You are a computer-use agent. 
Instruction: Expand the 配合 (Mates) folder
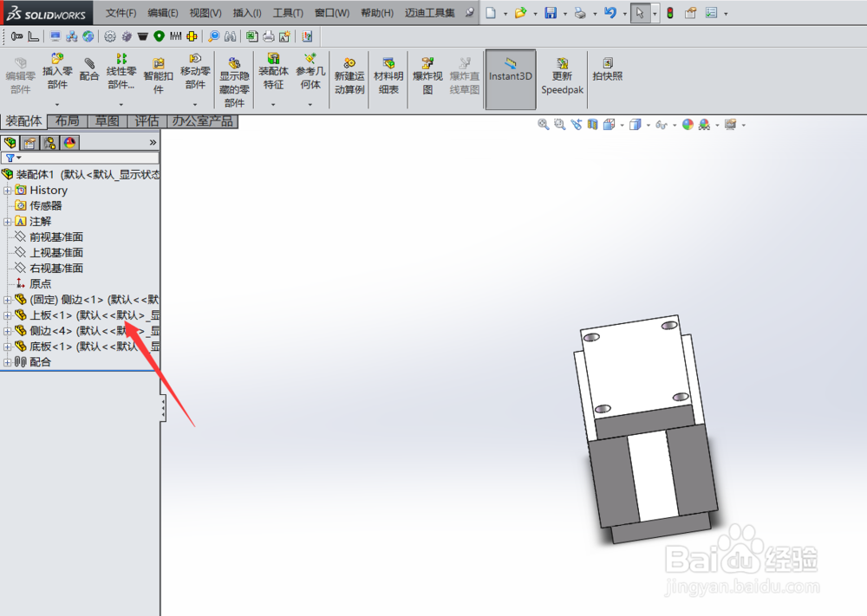8,361
